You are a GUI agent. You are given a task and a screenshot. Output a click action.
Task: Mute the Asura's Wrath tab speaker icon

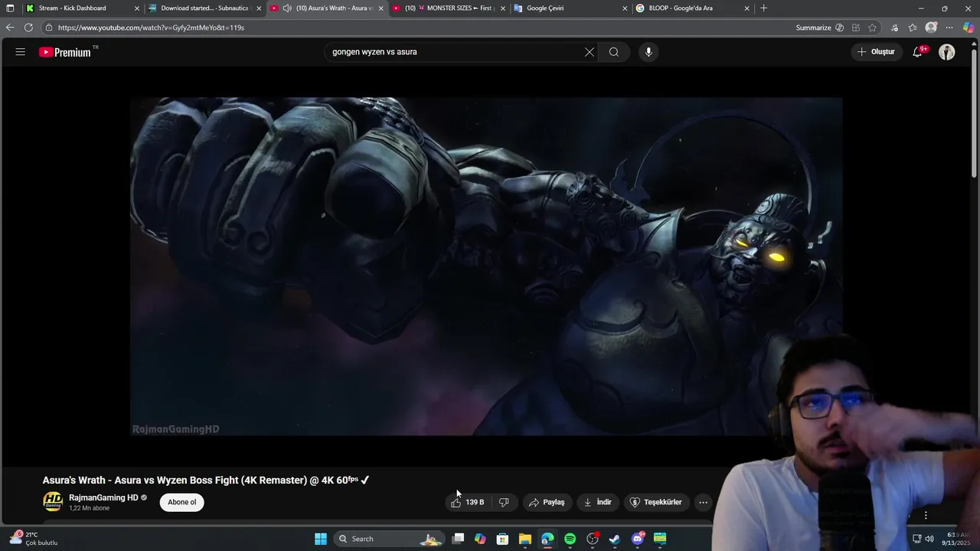click(287, 8)
